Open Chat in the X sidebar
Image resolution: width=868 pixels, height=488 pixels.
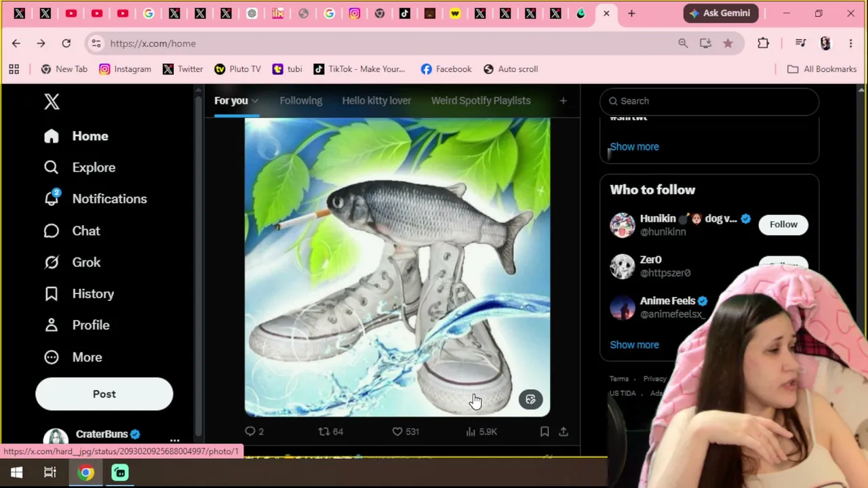tap(72, 231)
